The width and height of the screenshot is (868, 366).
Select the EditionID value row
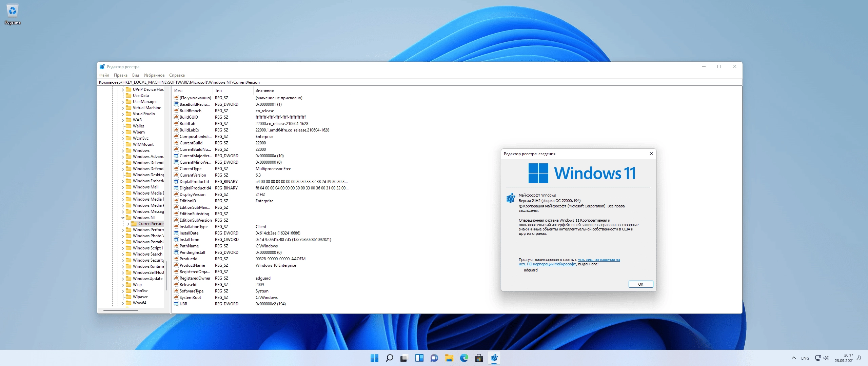point(261,201)
